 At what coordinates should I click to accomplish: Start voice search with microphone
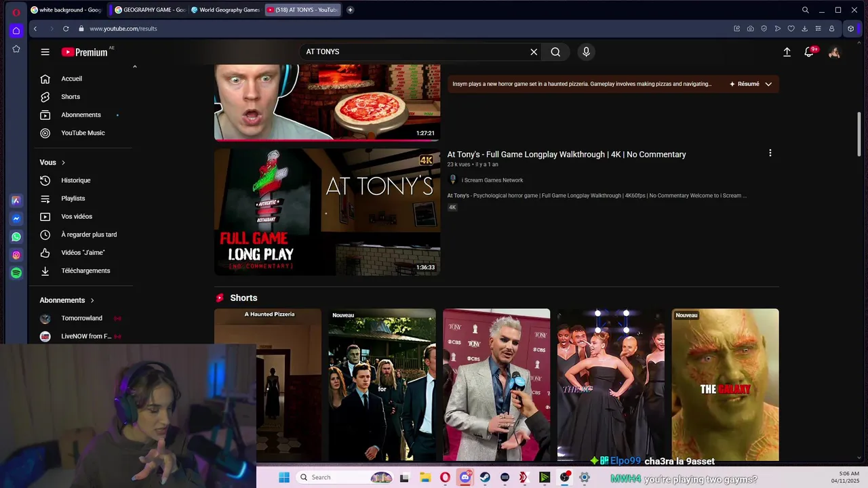point(587,52)
